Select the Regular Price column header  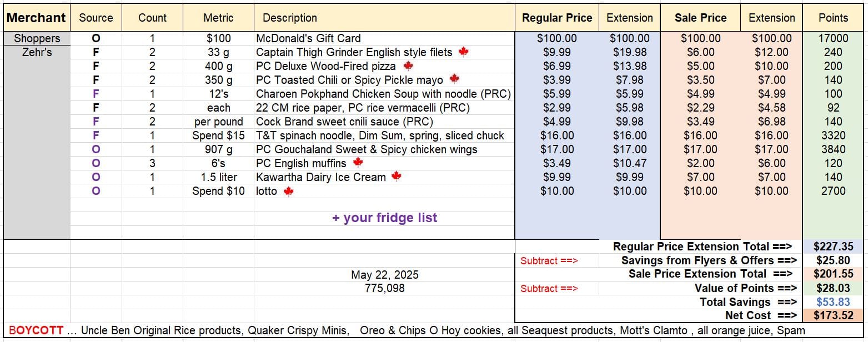pyautogui.click(x=557, y=18)
